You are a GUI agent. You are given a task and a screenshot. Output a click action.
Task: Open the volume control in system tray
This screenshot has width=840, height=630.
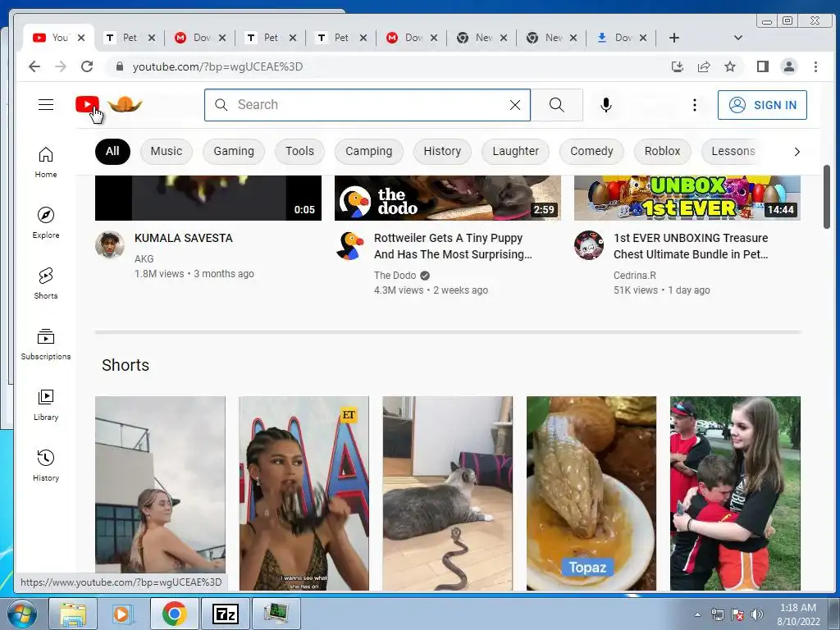click(x=756, y=614)
